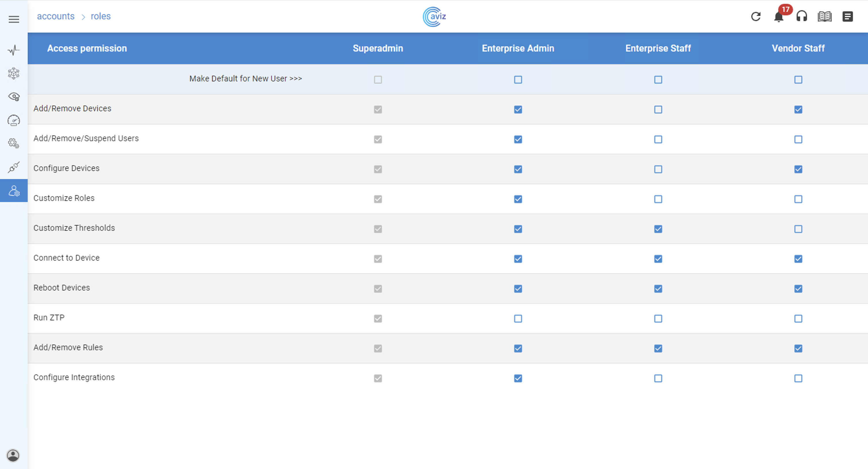The image size is (868, 469).
Task: Open the plug integrations sidebar icon
Action: (14, 167)
